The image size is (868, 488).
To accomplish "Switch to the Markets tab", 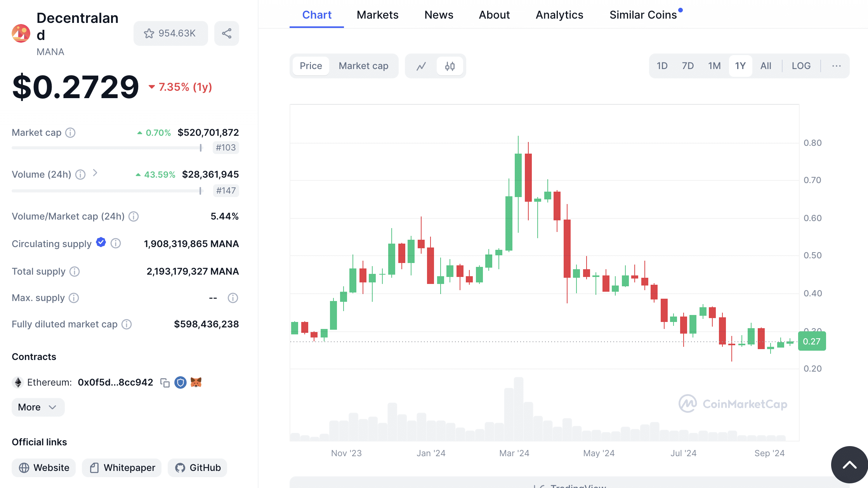I will (378, 15).
